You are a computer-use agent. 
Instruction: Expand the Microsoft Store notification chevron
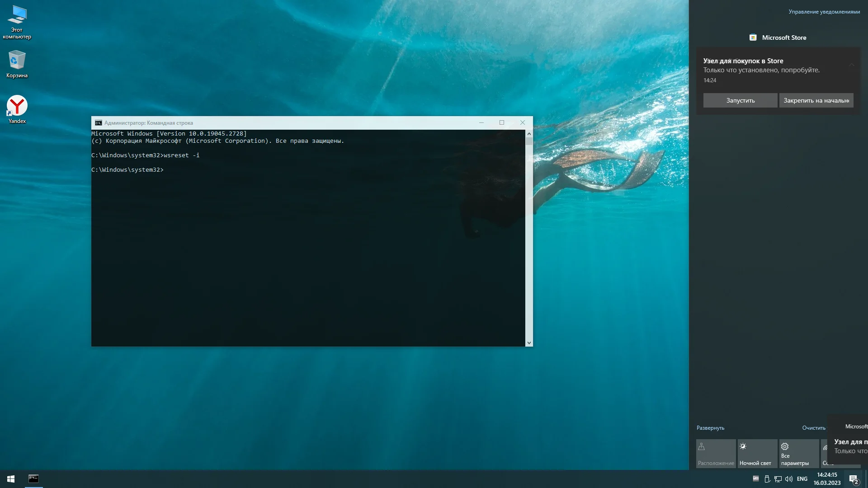coord(851,65)
